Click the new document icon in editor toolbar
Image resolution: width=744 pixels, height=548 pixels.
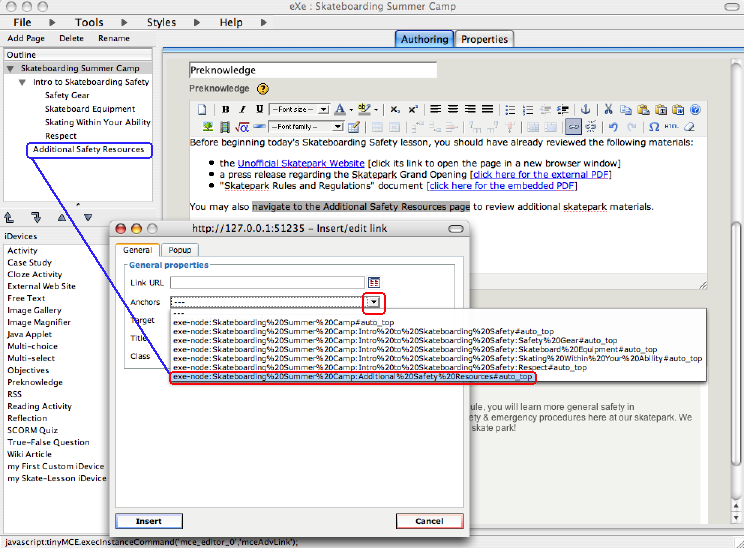coord(202,110)
